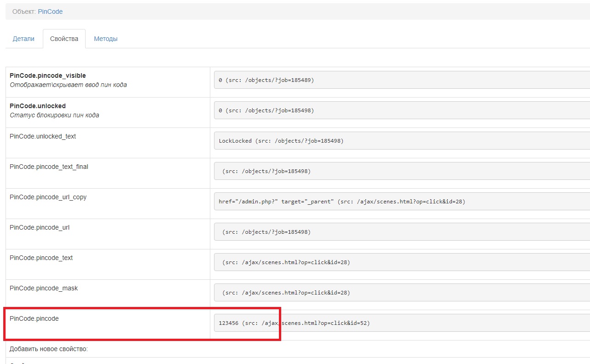The height and width of the screenshot is (364, 590).
Task: Focus the pincode_text_final value field
Action: pyautogui.click(x=401, y=171)
